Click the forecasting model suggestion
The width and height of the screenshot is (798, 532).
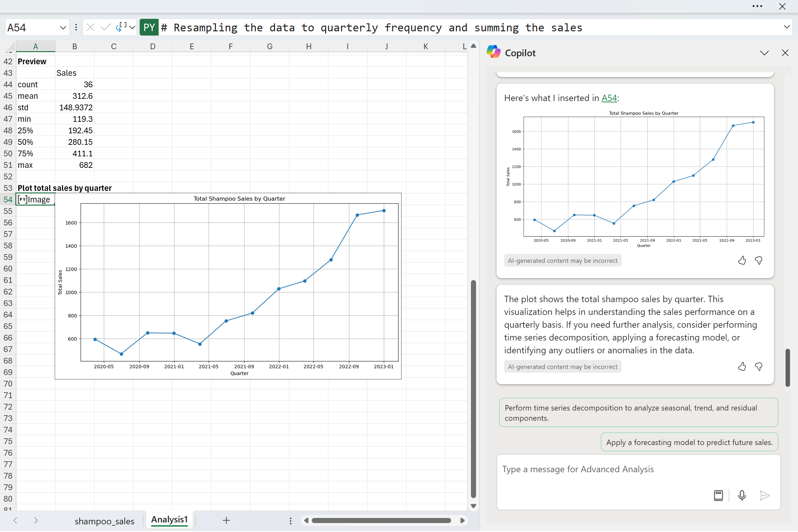click(689, 442)
